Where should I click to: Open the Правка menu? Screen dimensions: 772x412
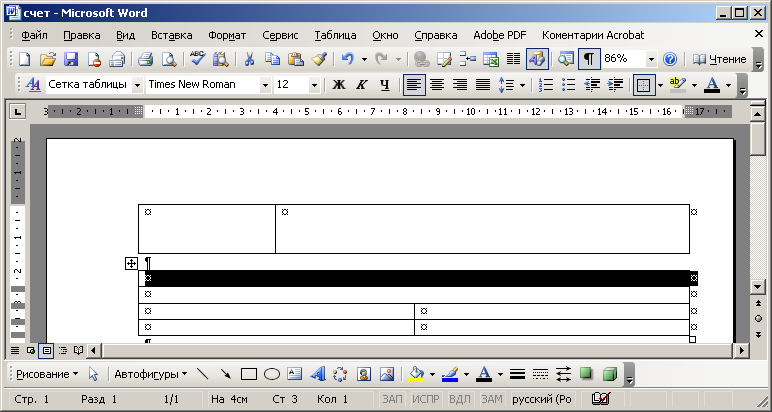pyautogui.click(x=82, y=35)
